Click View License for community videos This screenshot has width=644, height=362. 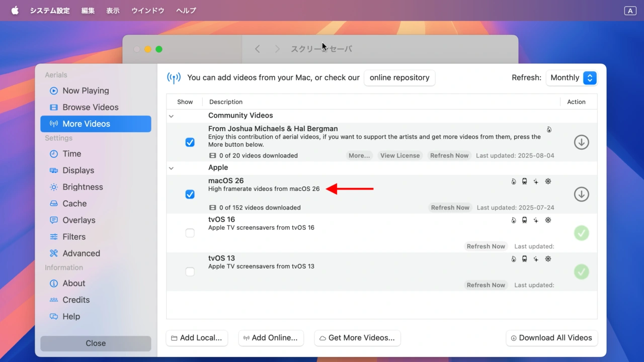pyautogui.click(x=399, y=156)
